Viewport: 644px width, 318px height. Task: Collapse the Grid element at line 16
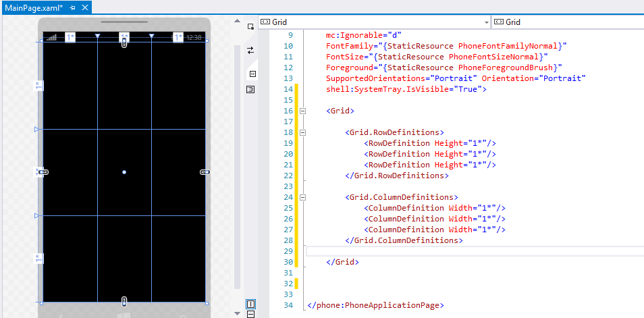point(303,111)
